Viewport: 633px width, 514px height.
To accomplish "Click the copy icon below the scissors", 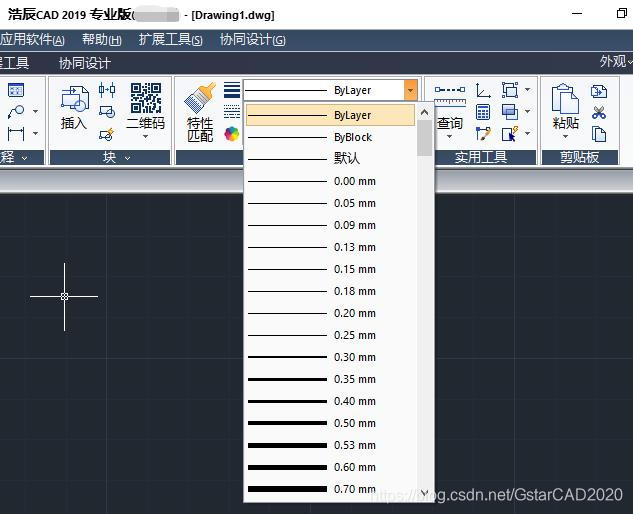I will tap(599, 134).
